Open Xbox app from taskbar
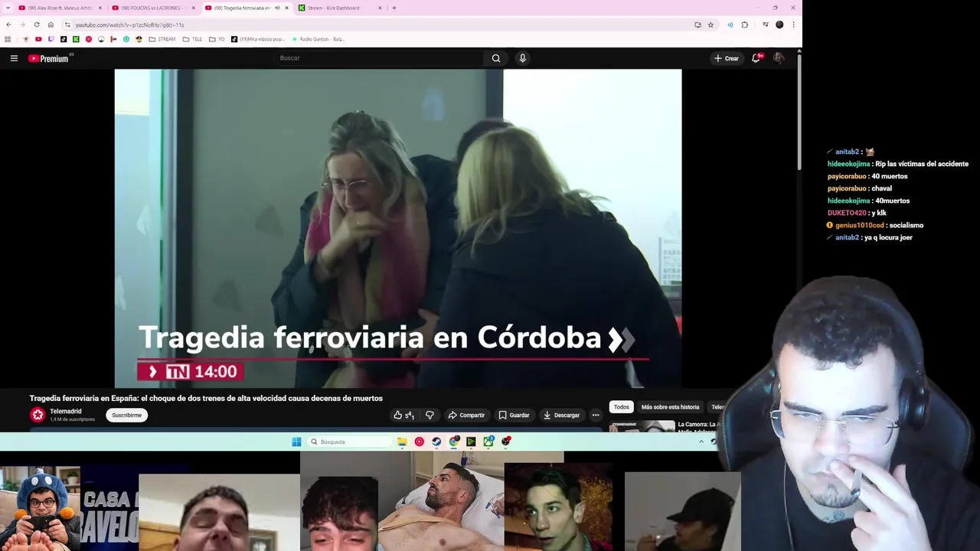This screenshot has height=551, width=980. click(x=488, y=442)
